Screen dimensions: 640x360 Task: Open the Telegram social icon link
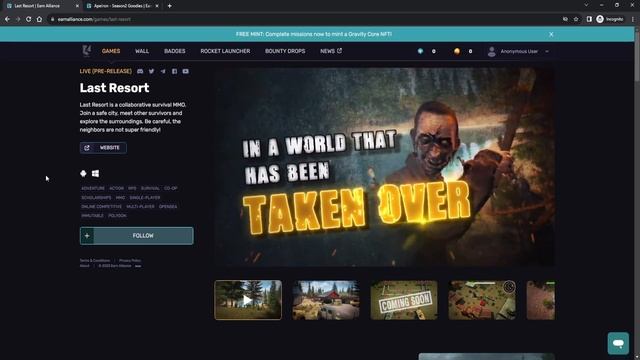coord(163,71)
